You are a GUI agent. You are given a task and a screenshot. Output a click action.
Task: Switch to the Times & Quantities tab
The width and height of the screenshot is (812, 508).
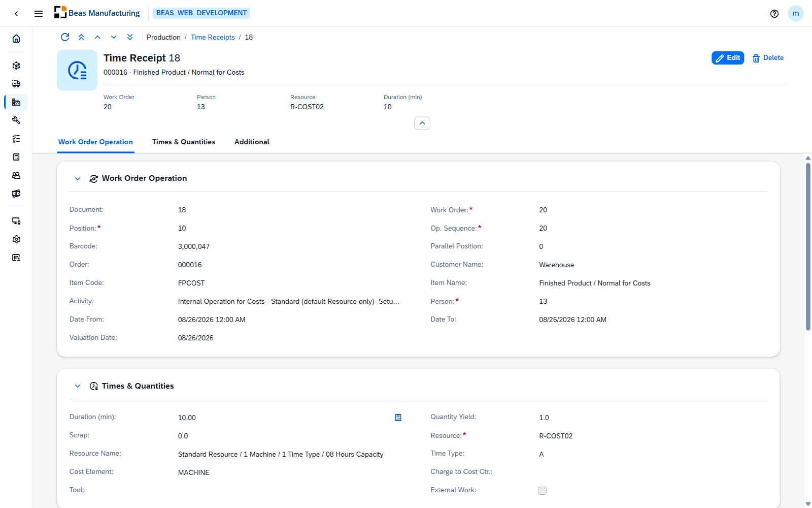point(184,142)
